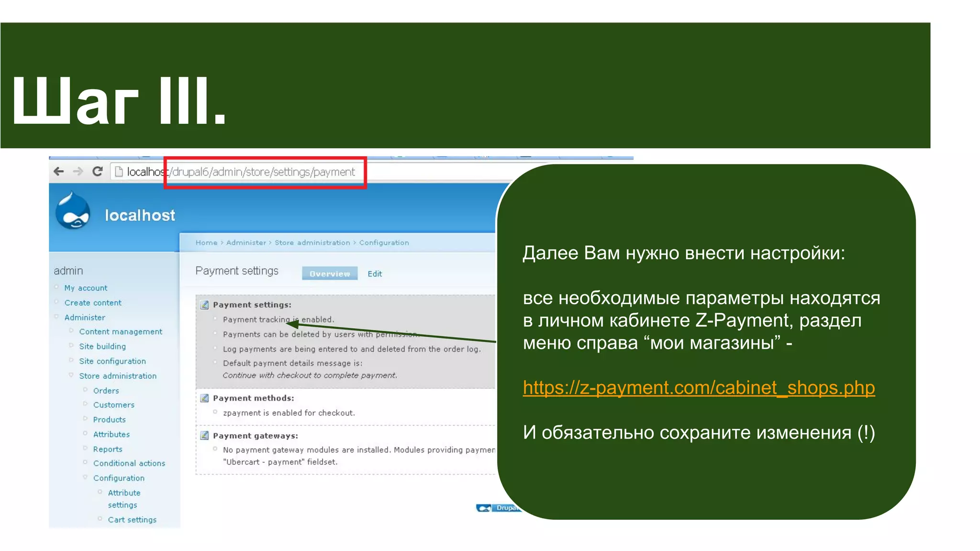Screen dimensions: 980x551
Task: Switch to the Edit tab
Action: 375,274
